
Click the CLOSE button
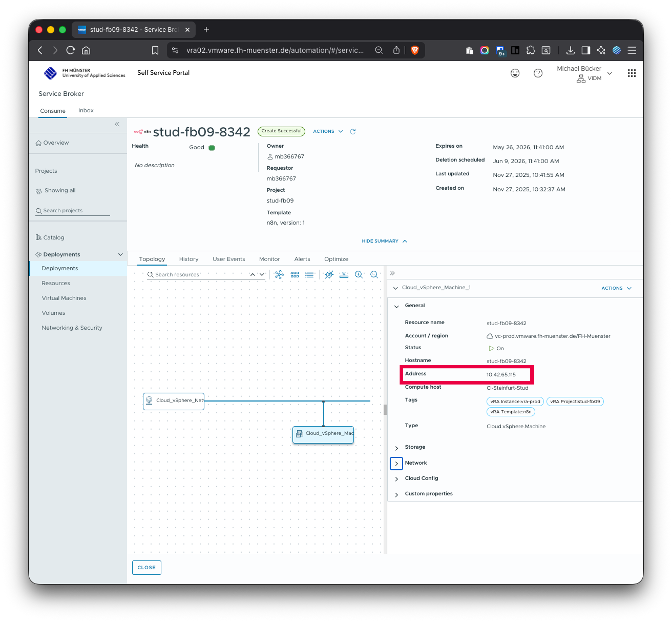pyautogui.click(x=146, y=567)
